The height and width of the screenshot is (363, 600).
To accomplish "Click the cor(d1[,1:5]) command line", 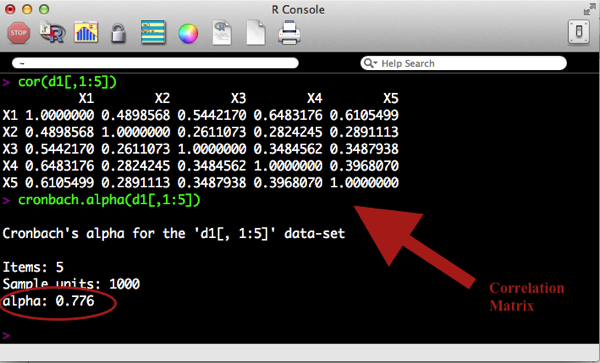I will tap(67, 82).
